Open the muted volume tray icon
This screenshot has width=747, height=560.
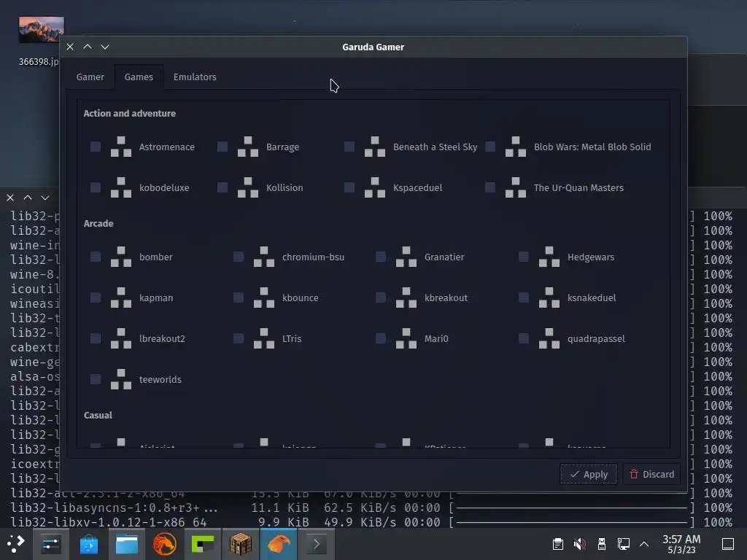(579, 544)
